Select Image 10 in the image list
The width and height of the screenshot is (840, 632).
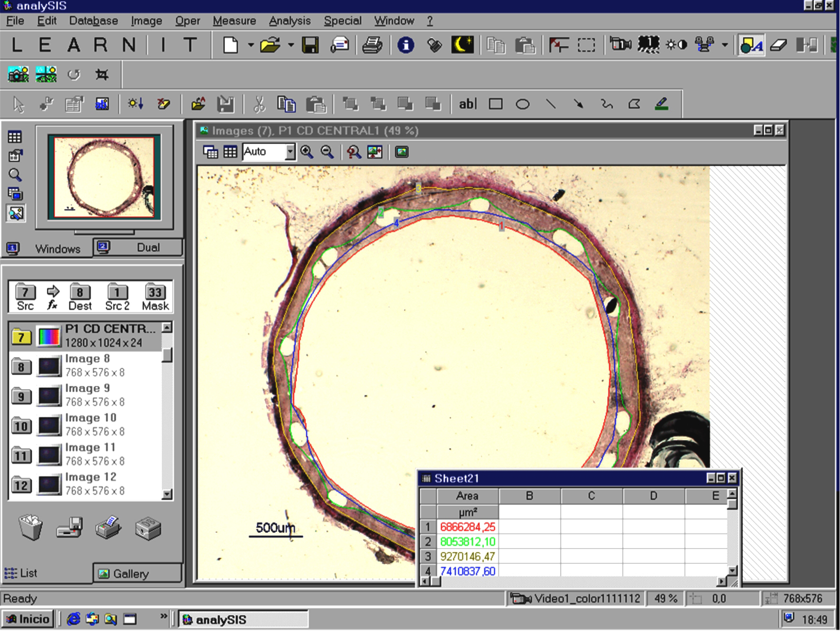(90, 424)
